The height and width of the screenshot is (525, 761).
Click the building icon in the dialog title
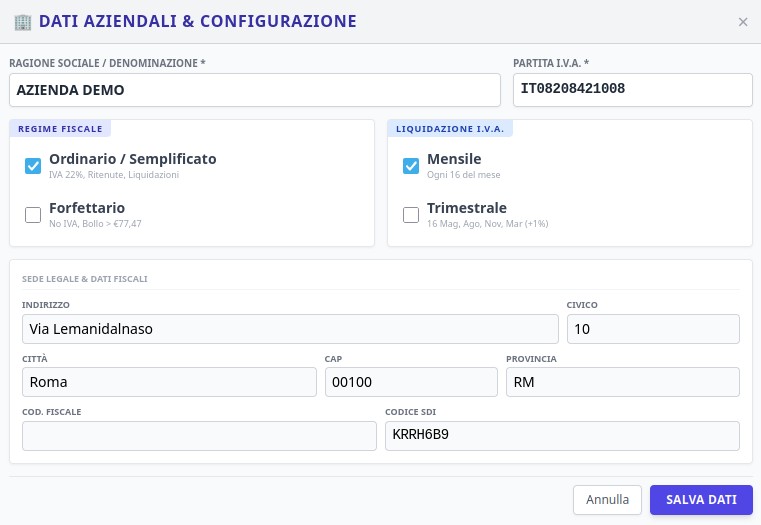pos(22,21)
